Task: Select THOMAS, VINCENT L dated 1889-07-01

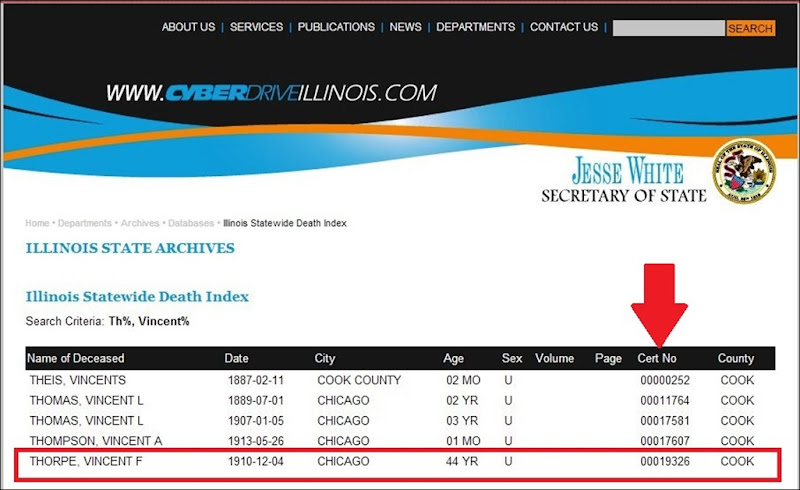Action: pyautogui.click(x=86, y=401)
